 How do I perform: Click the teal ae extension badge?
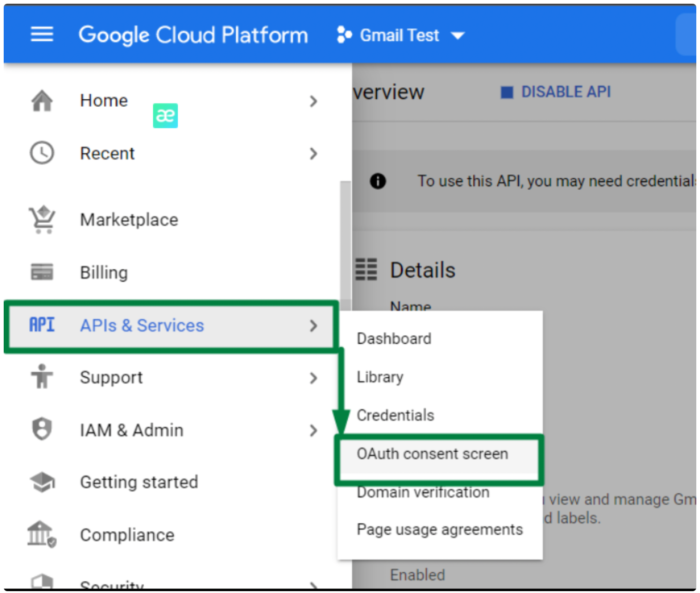click(x=165, y=115)
